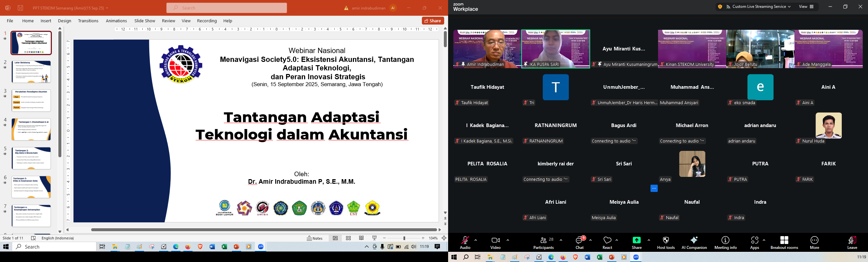Open Host tools shield icon
Image resolution: width=868 pixels, height=262 pixels.
tap(666, 242)
